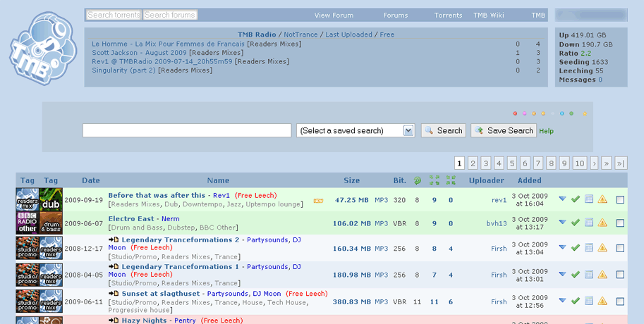The height and width of the screenshot is (324, 644).
Task: Open the 'Select a saved search' dropdown
Action: pyautogui.click(x=356, y=130)
